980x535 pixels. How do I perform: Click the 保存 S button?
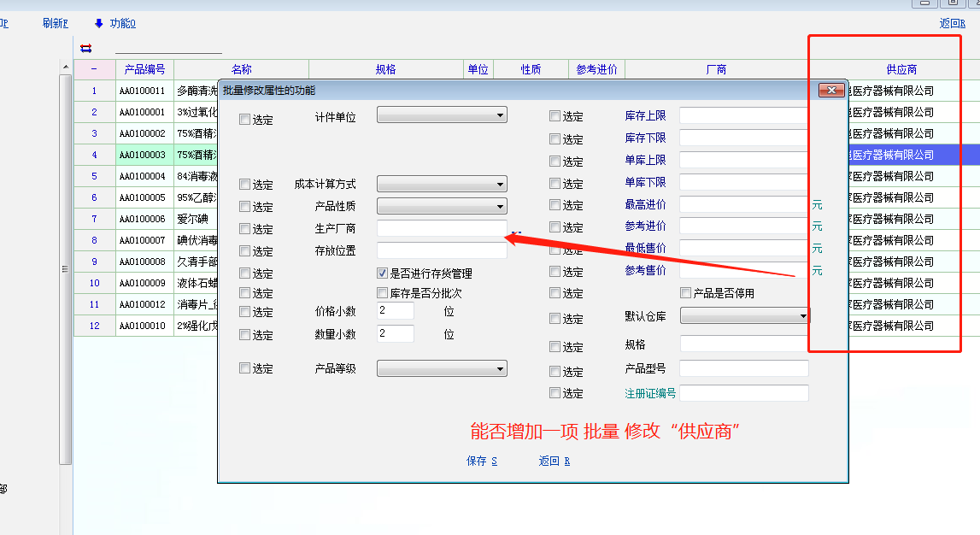coord(481,461)
